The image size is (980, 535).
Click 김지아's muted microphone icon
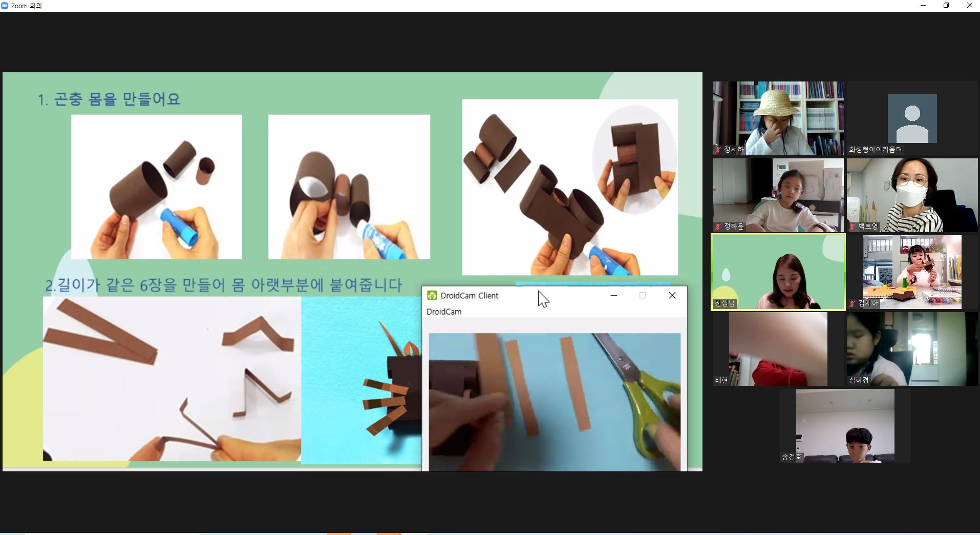(x=852, y=303)
